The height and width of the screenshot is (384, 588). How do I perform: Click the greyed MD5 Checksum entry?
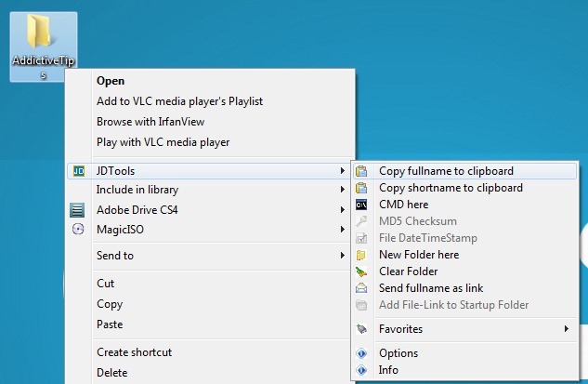pos(465,221)
